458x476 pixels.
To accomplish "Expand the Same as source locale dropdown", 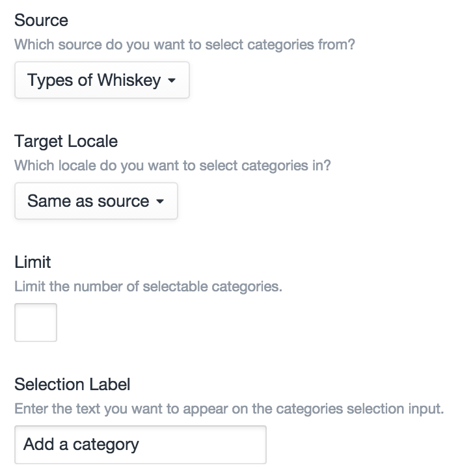I will [x=96, y=202].
